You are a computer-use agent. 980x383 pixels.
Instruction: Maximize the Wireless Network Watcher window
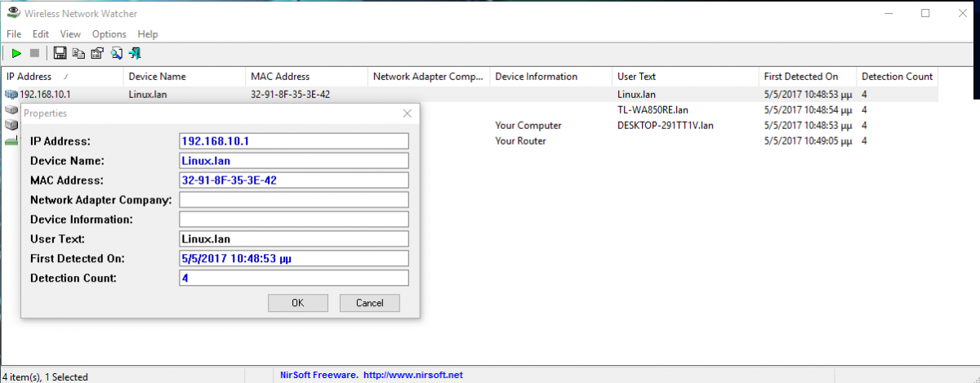pos(925,13)
